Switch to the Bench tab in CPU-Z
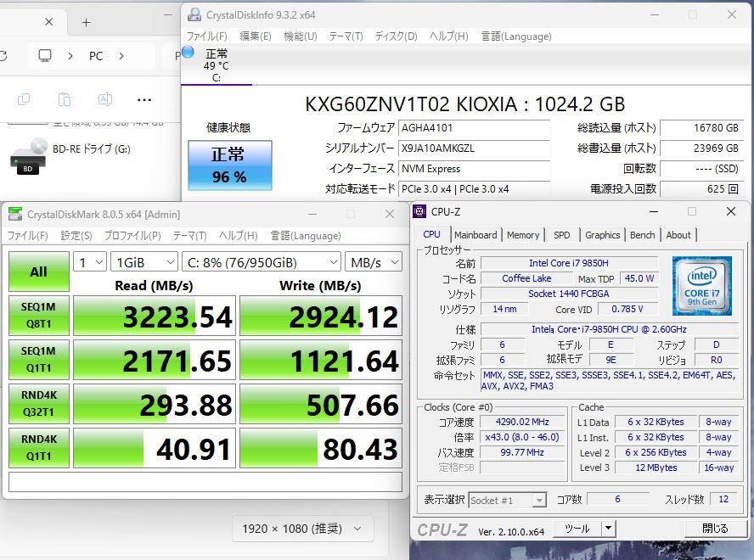Screen dimensions: 754x560 (x=643, y=235)
